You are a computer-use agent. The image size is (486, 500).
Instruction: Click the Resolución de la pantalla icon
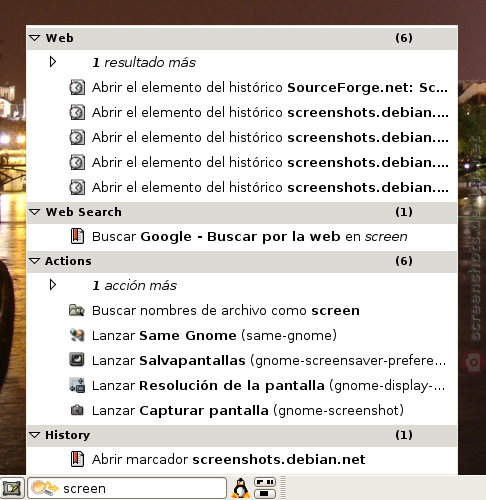pyautogui.click(x=77, y=385)
